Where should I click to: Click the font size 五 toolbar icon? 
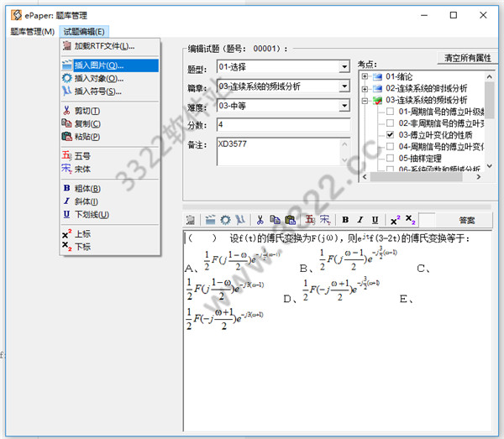pos(310,220)
